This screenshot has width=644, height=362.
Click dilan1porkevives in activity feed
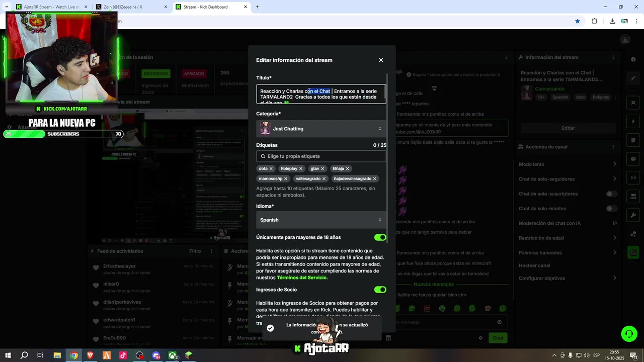point(122,302)
